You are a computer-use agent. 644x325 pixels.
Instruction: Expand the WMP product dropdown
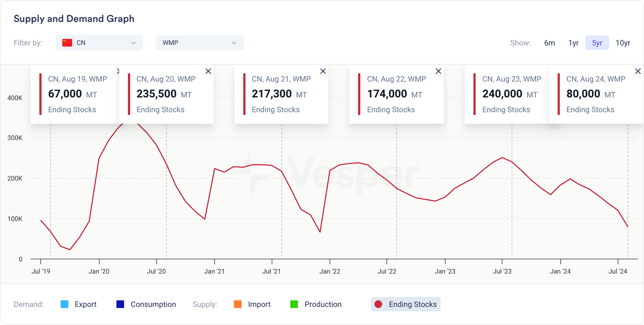(x=200, y=43)
